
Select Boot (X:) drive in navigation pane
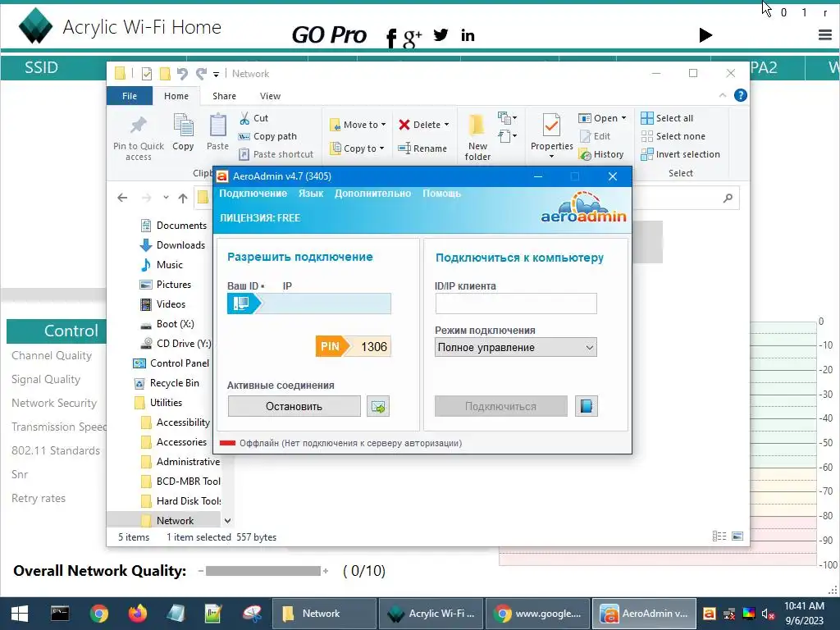pyautogui.click(x=167, y=324)
